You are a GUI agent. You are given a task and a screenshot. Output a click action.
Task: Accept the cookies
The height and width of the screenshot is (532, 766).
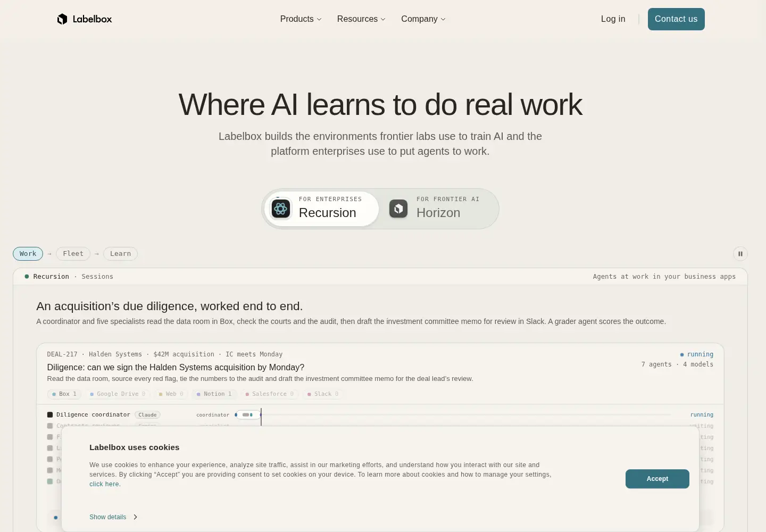657,479
